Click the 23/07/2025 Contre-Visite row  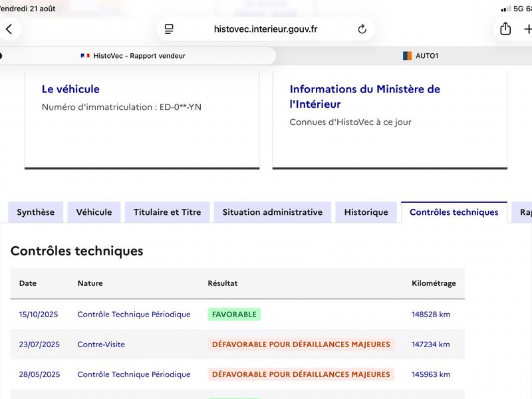click(x=237, y=344)
